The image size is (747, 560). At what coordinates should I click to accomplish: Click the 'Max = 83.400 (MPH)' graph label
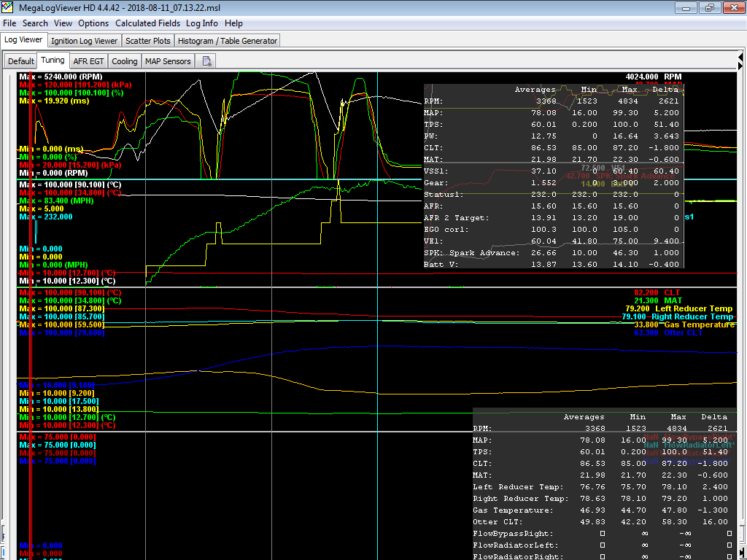coord(56,201)
